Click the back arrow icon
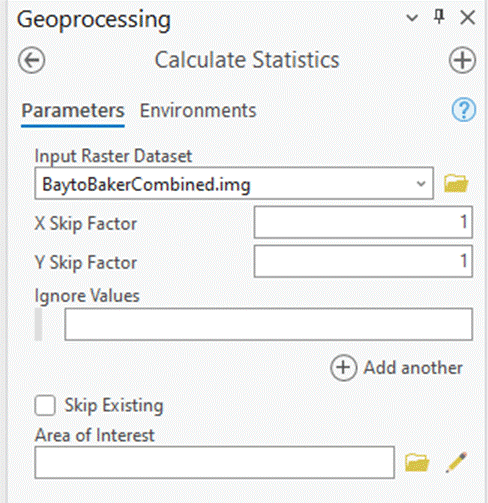 32,60
